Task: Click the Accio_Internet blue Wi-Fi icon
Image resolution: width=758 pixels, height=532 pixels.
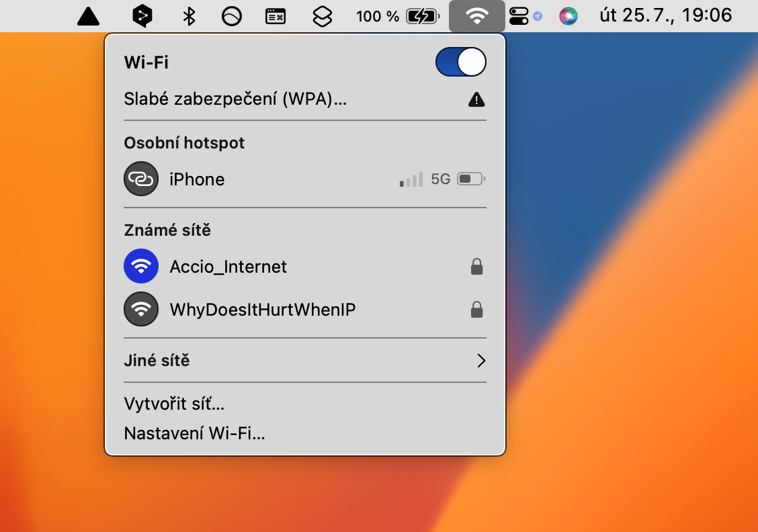Action: pyautogui.click(x=141, y=266)
